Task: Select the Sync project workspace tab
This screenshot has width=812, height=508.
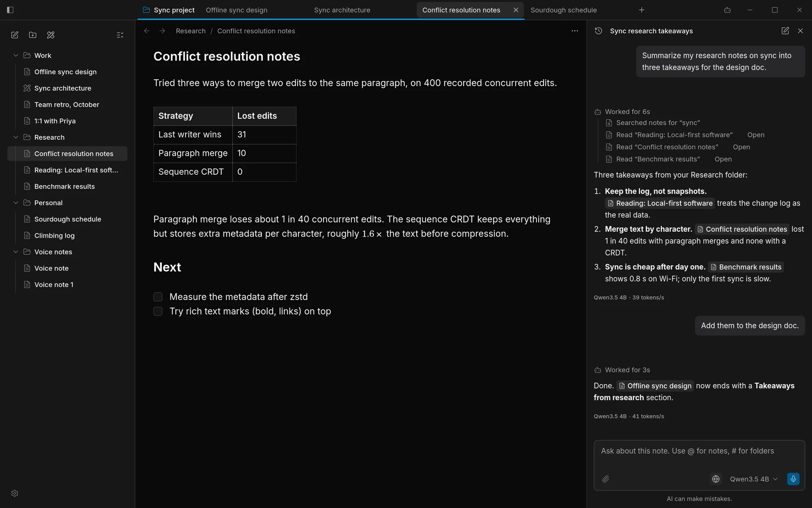Action: [x=169, y=10]
